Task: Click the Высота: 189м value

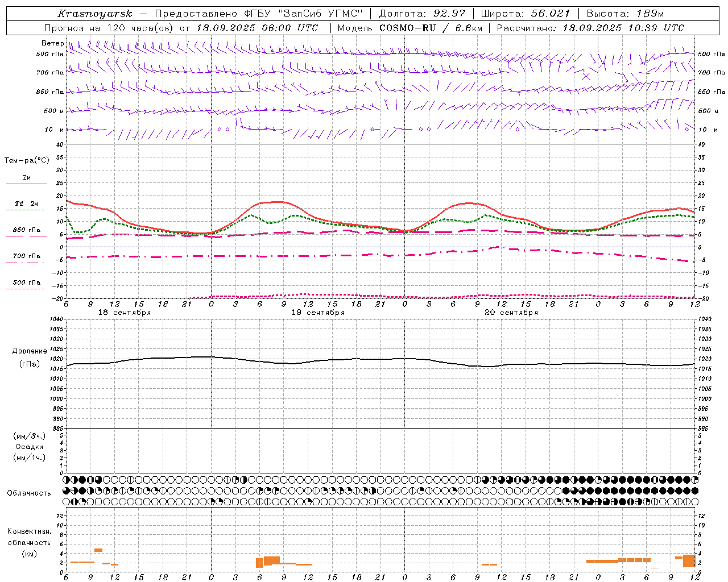Action: click(x=625, y=14)
